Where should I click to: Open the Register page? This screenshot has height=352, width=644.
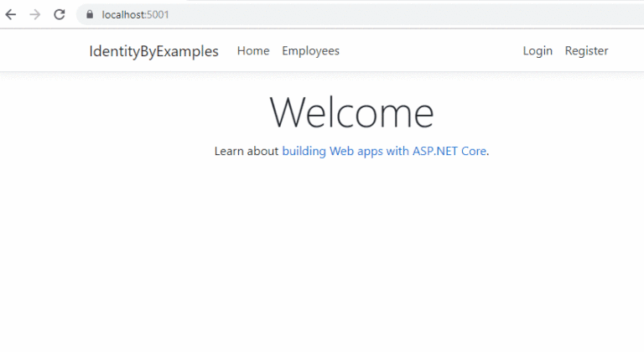[586, 51]
